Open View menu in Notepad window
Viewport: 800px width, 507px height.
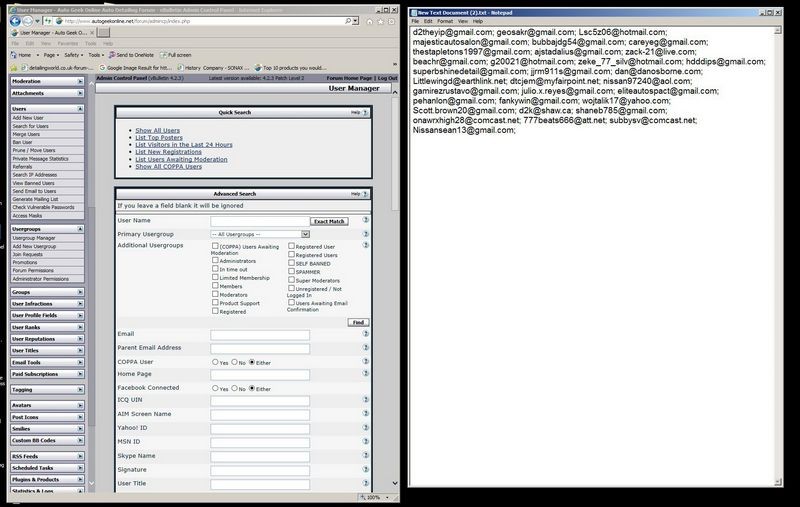tap(463, 21)
